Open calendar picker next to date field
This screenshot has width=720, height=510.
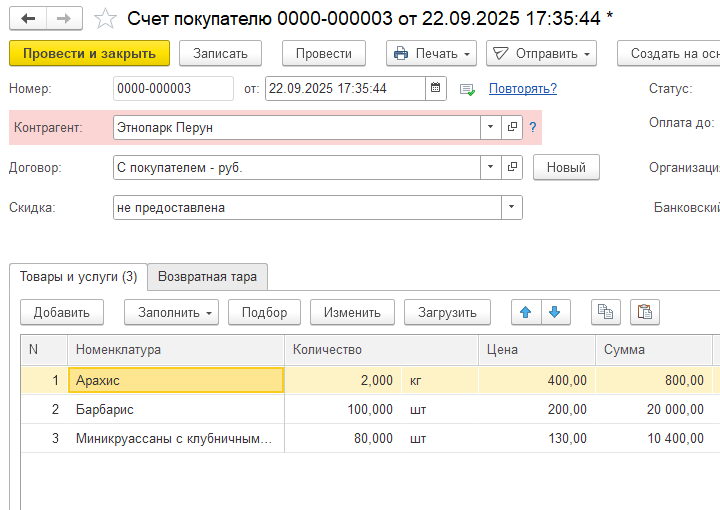pos(435,88)
